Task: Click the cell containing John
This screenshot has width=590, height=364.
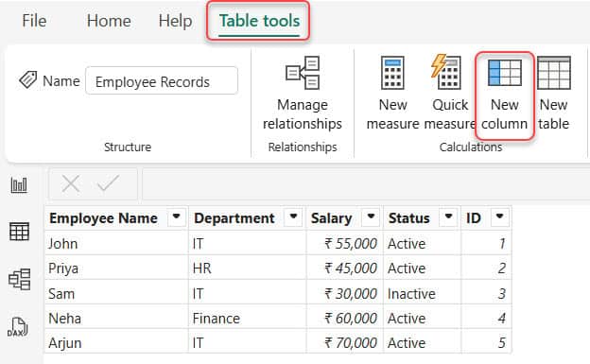Action: click(116, 244)
